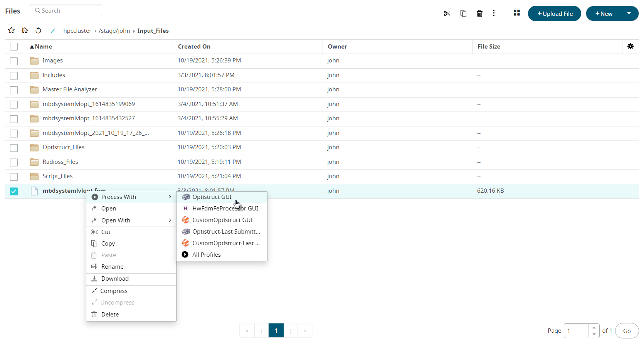
Task: Select Open from the context menu
Action: (131, 209)
